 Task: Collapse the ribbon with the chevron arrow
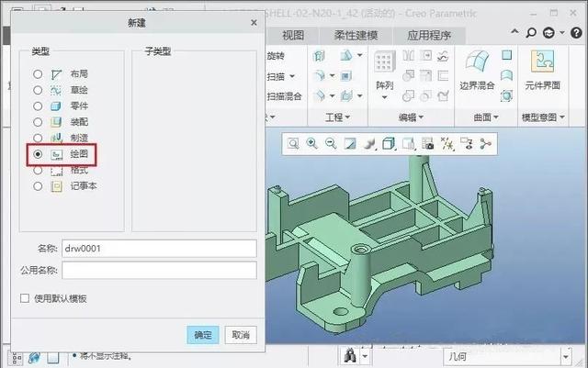[514, 32]
